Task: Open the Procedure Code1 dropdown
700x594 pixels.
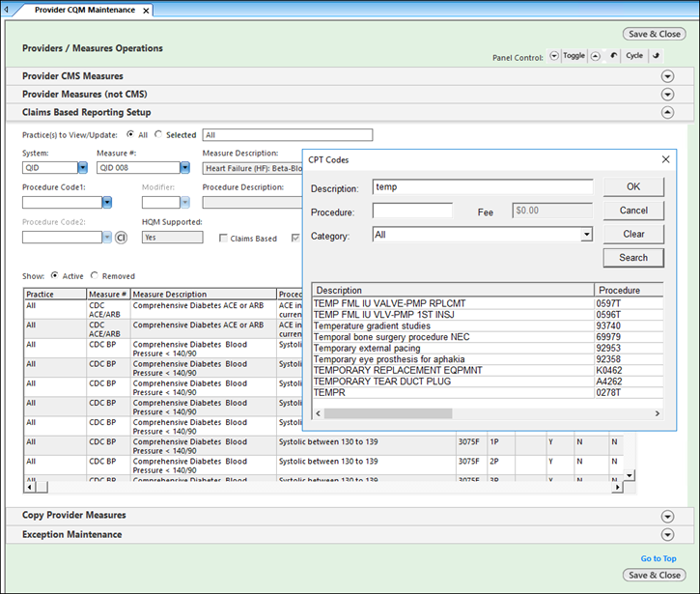Action: (107, 202)
